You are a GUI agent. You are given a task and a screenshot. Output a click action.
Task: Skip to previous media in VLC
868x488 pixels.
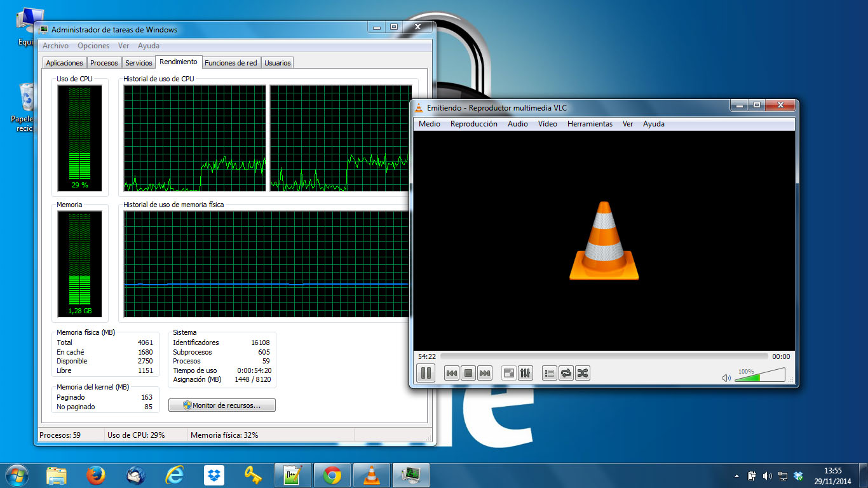point(452,373)
